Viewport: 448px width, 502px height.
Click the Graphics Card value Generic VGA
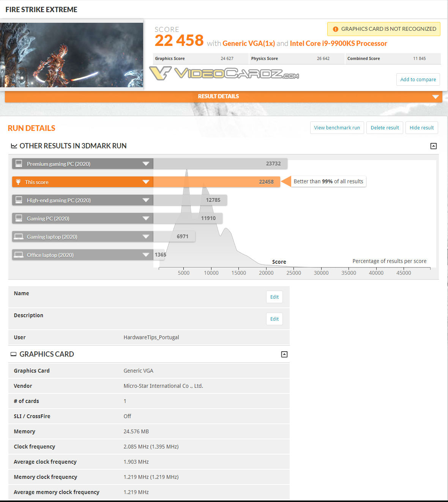tap(138, 371)
